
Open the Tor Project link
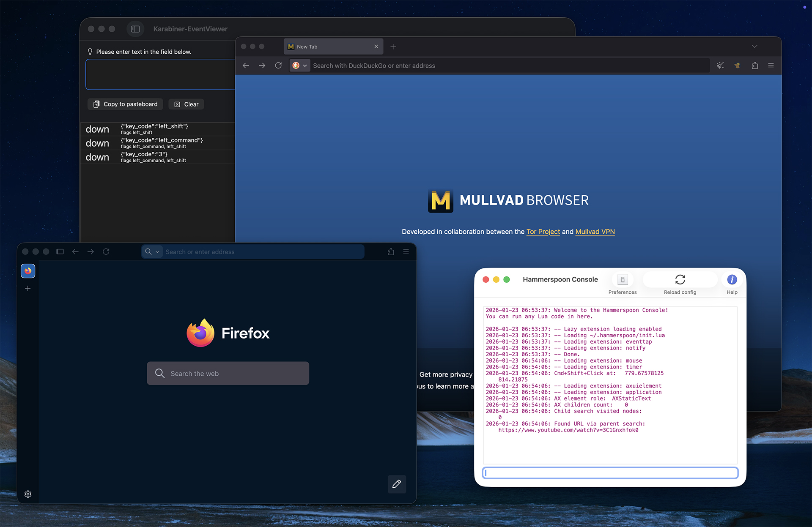coord(543,232)
